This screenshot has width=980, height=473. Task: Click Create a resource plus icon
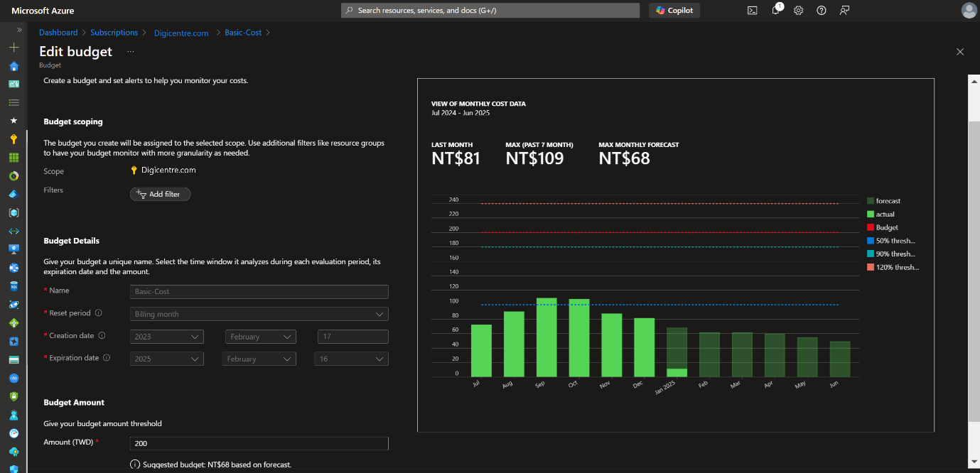tap(14, 48)
